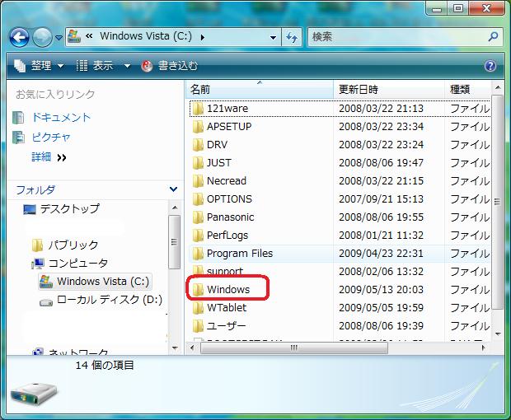511x420 pixels.
Task: Select the Necread folder icon
Action: (198, 181)
